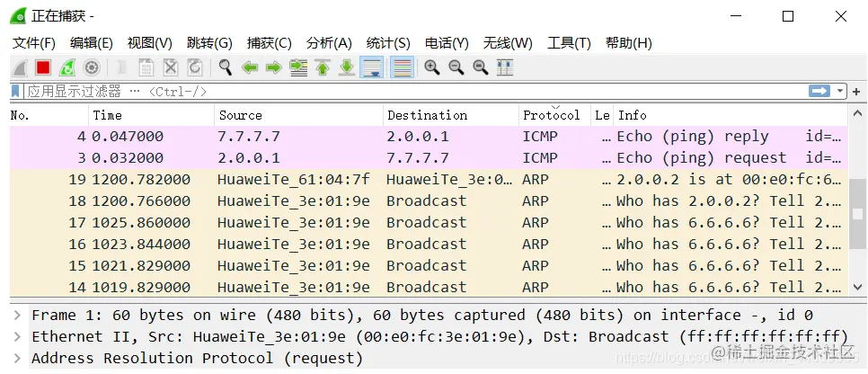Go back to previous packet arrow

pos(250,67)
